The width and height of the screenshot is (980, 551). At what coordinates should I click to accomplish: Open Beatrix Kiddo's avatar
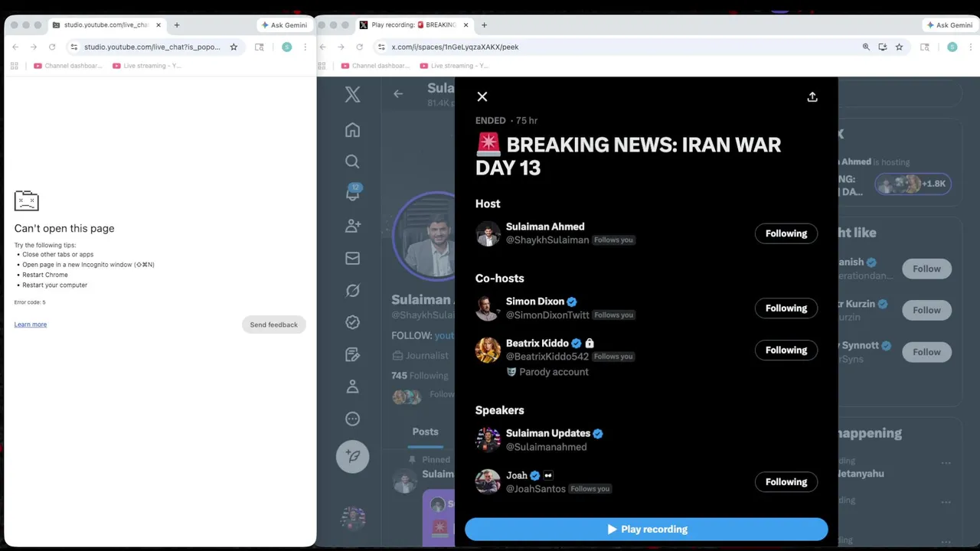point(488,350)
